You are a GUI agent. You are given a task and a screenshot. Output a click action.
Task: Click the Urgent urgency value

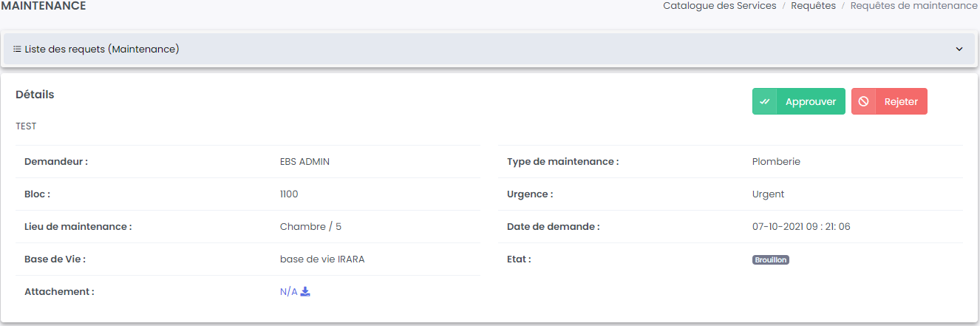(768, 194)
